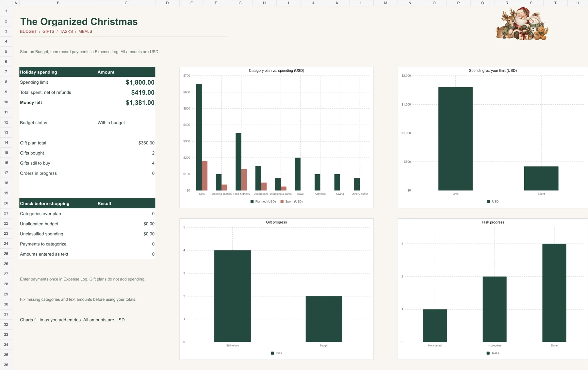Select the Unclassified spending label
Image resolution: width=588 pixels, height=370 pixels.
point(41,234)
